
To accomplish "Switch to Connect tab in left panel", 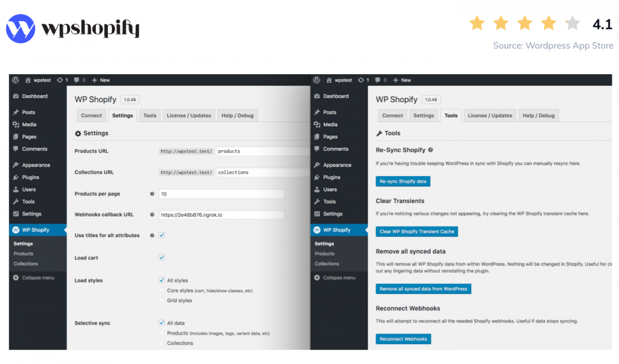I will point(91,115).
